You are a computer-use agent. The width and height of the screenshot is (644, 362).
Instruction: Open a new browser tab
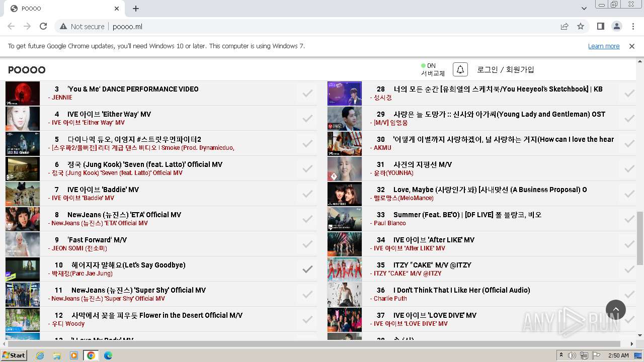[x=136, y=9]
